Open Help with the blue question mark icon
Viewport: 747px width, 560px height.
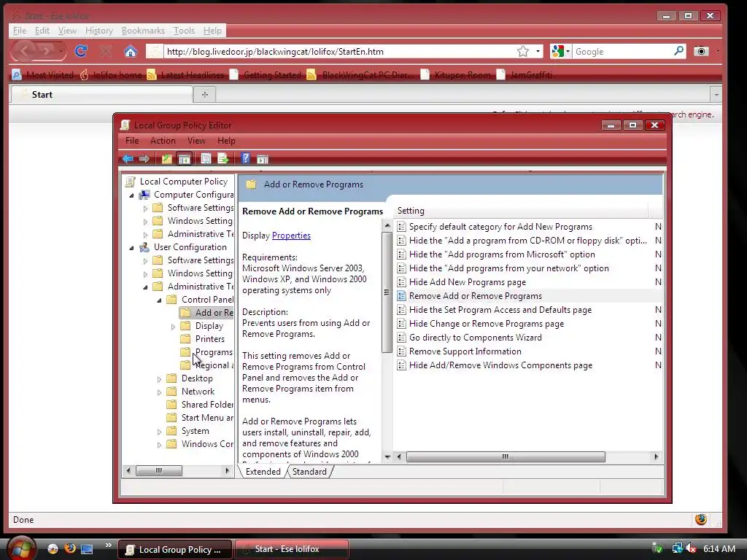pos(245,158)
